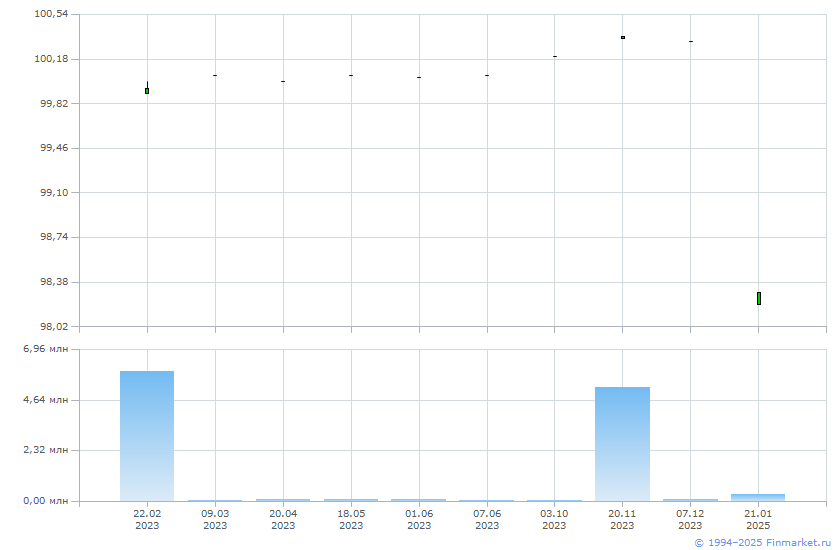Click the '20.04 2023' date label
Screen dimensions: 840x550
click(x=283, y=519)
